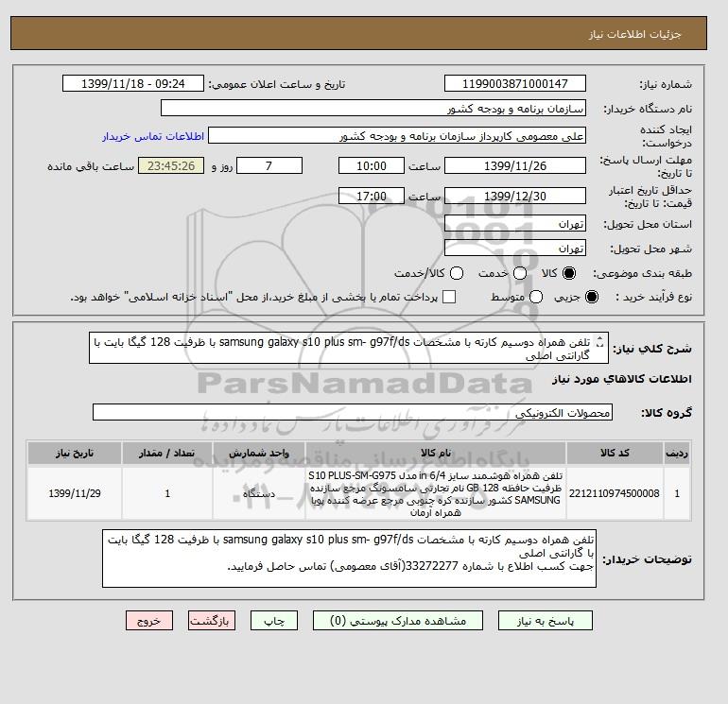The image size is (728, 704).
Task: Click the unit cell دستگاه
Action: click(259, 493)
